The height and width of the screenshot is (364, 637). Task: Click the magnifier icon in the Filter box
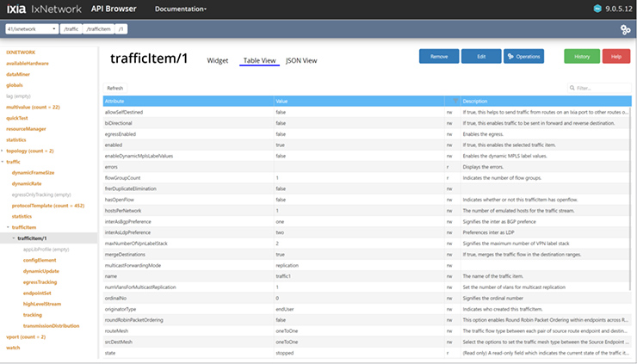click(572, 88)
